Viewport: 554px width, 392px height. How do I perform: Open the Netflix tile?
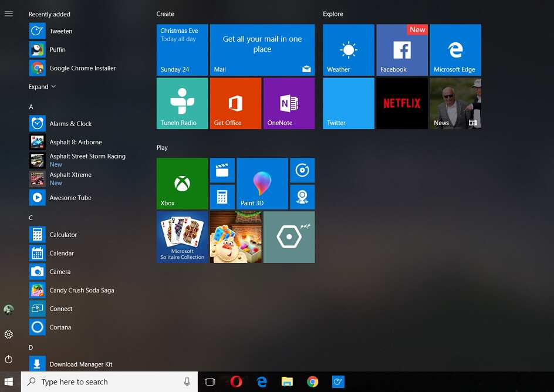402,103
